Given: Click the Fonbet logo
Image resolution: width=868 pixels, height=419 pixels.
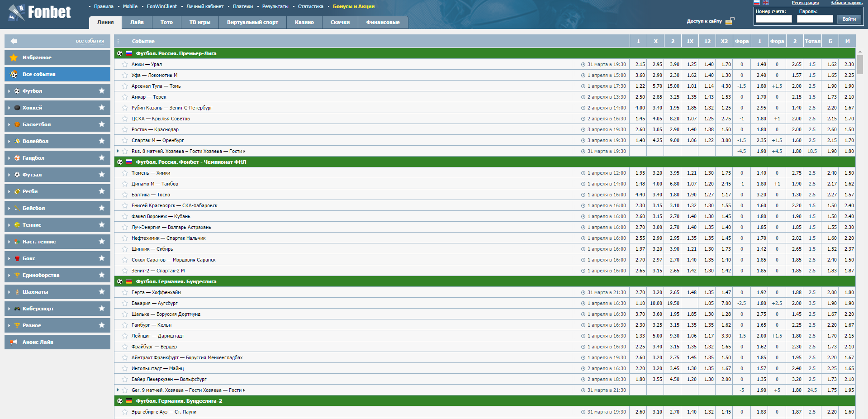Looking at the screenshot, I should point(39,12).
